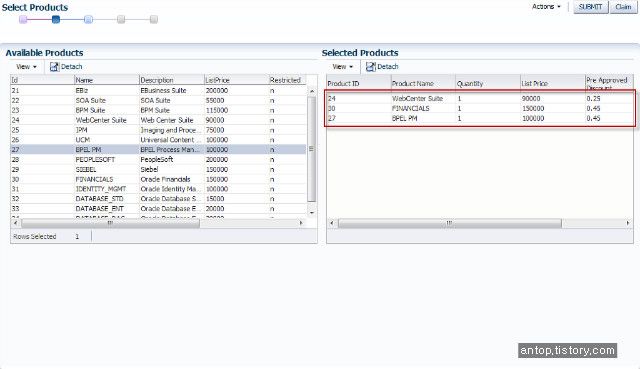
Task: Sort by the ListPrice column header
Action: coord(236,80)
